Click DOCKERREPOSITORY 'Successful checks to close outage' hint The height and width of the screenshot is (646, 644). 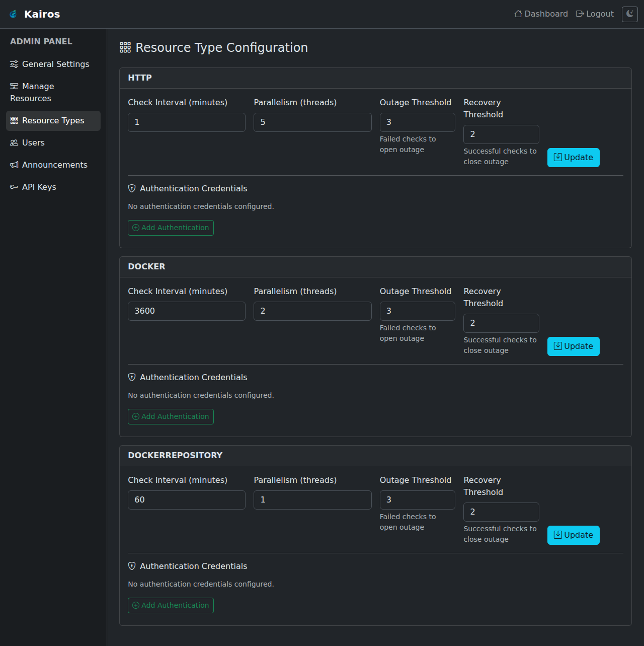coord(500,534)
